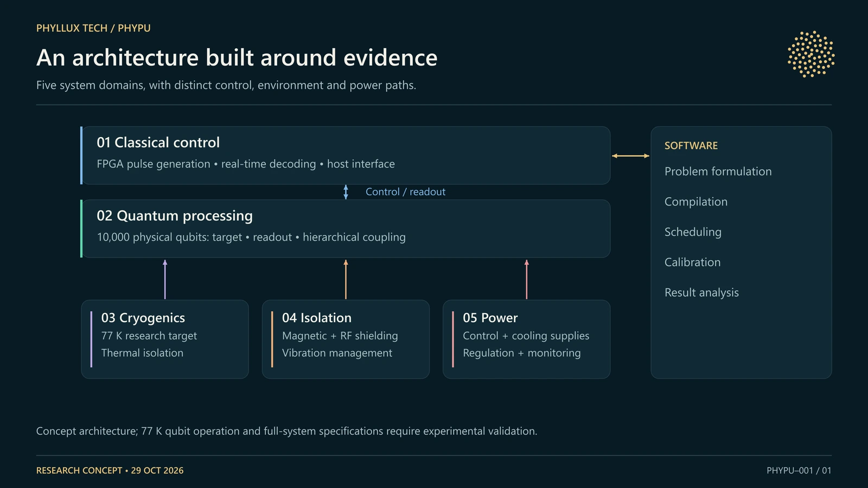Select 'Calibration' in the Software panel

tap(693, 262)
